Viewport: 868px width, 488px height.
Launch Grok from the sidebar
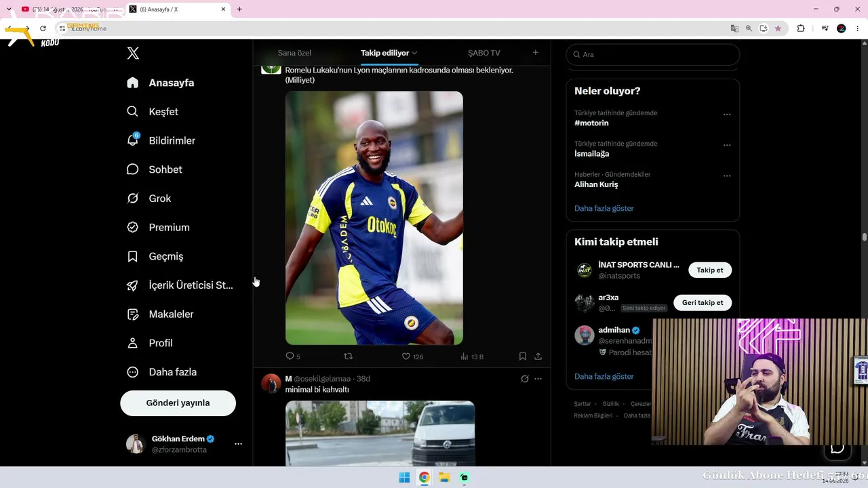(149, 199)
